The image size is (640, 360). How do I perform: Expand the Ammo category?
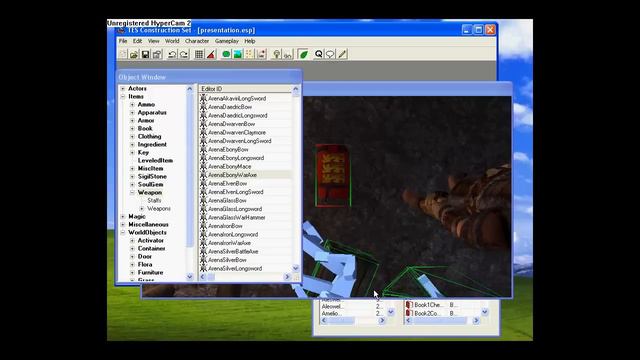pyautogui.click(x=132, y=104)
